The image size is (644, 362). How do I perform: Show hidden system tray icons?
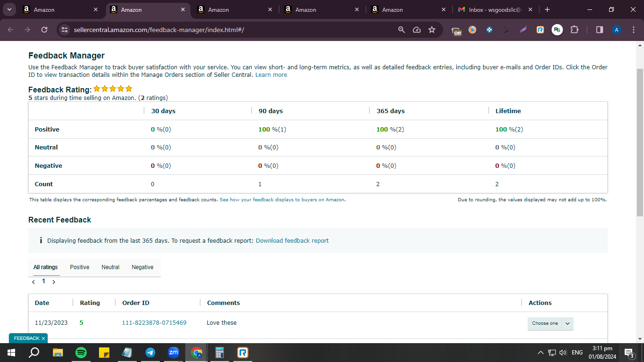pos(541,353)
